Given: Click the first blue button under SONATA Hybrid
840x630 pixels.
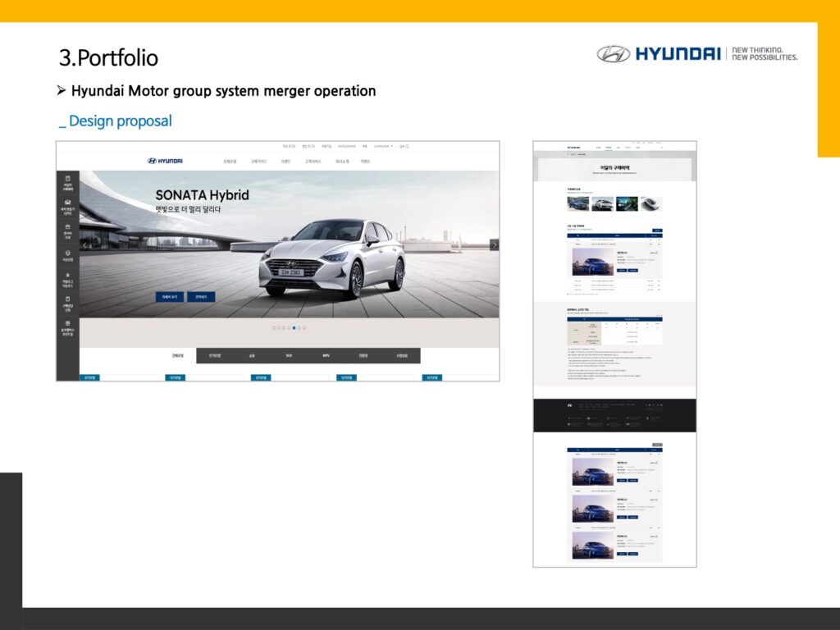Looking at the screenshot, I should pos(170,297).
